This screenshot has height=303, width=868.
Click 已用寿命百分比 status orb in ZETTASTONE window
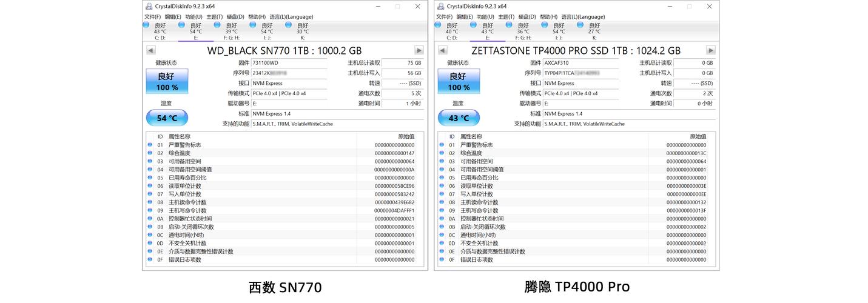tap(442, 178)
